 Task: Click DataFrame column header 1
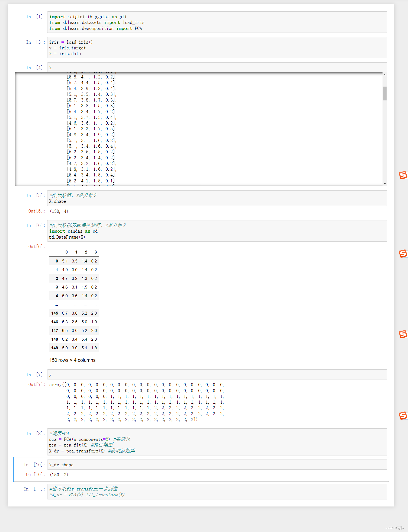pos(76,252)
